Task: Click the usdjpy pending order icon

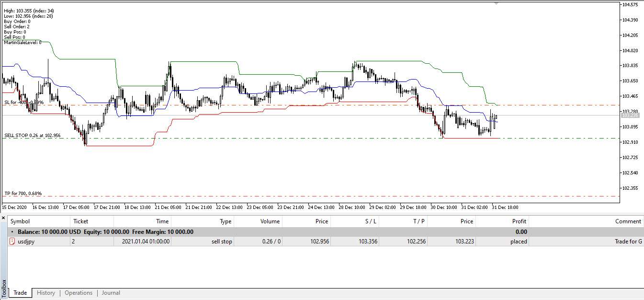Action: pyautogui.click(x=12, y=242)
